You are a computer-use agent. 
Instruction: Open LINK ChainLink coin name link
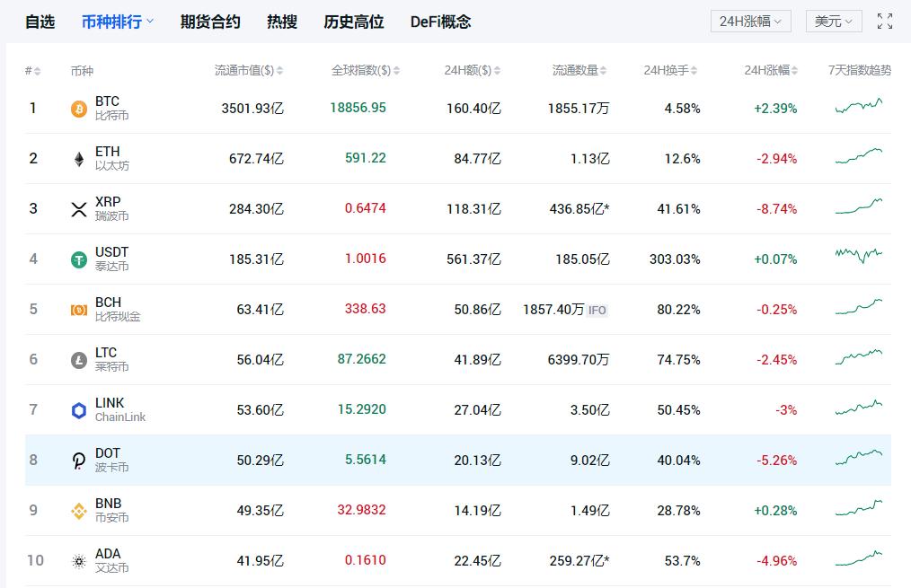(x=120, y=409)
